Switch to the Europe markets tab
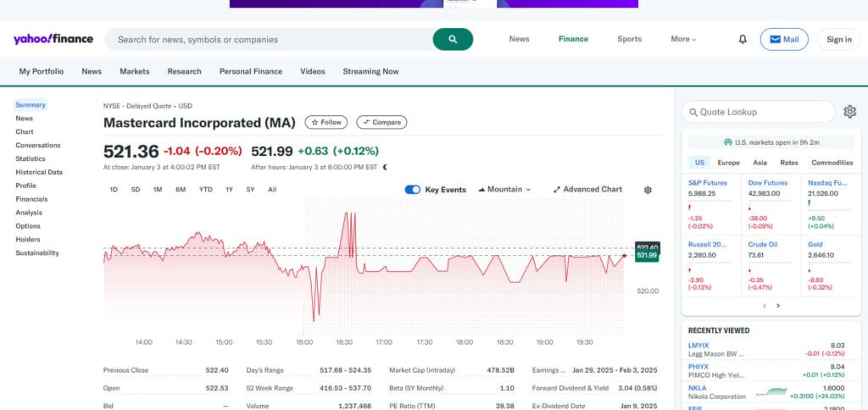The width and height of the screenshot is (868, 410). 728,163
